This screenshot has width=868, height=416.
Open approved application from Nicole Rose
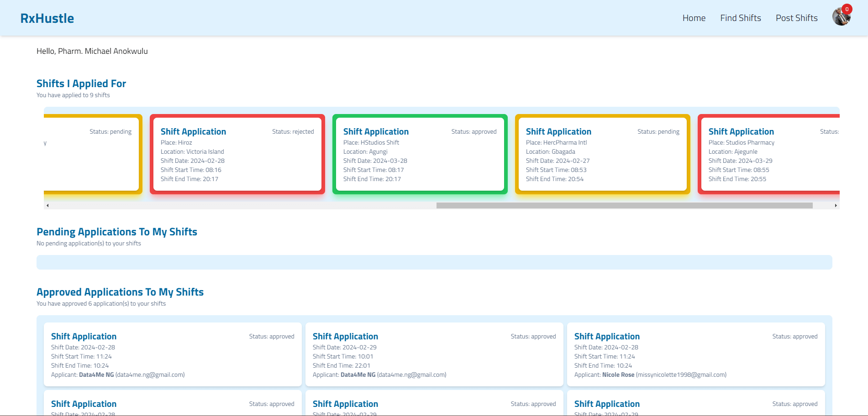click(695, 354)
